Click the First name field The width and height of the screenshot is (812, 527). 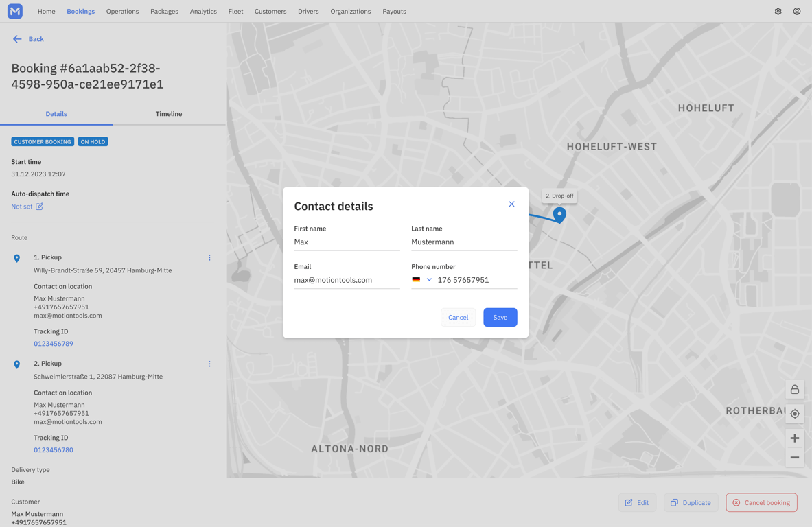(x=347, y=242)
